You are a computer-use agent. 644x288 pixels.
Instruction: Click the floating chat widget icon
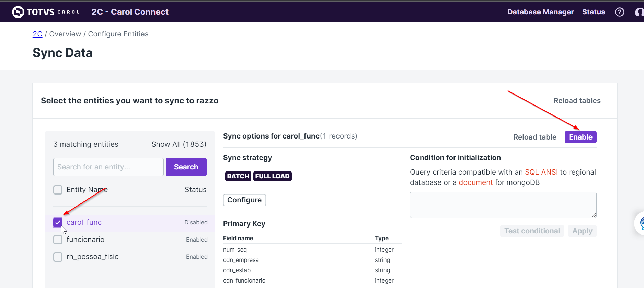tap(640, 224)
